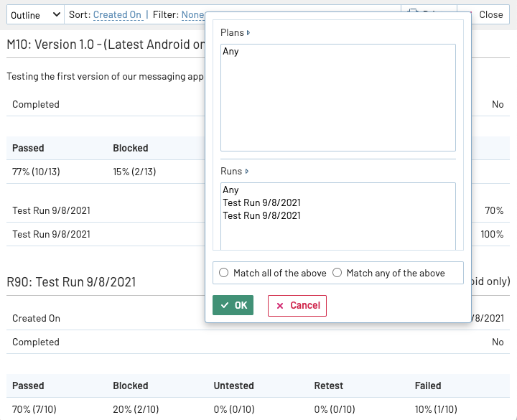
Task: Open the Outline view dropdown
Action: 35,14
